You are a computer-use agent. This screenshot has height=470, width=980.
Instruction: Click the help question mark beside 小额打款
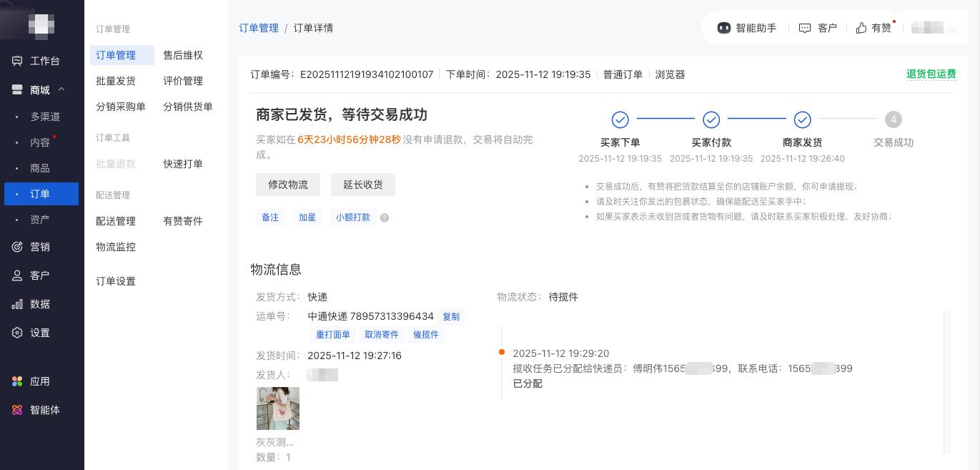[x=385, y=217]
